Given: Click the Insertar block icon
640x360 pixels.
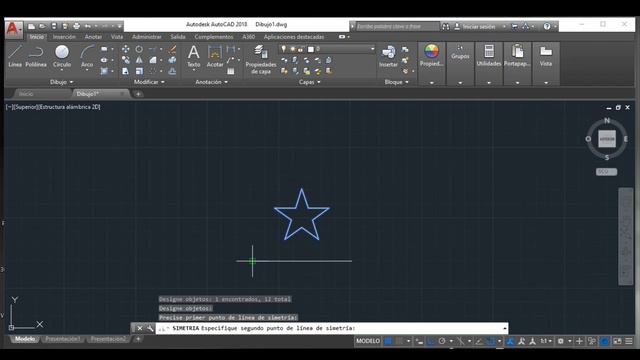Looking at the screenshot, I should (x=388, y=56).
